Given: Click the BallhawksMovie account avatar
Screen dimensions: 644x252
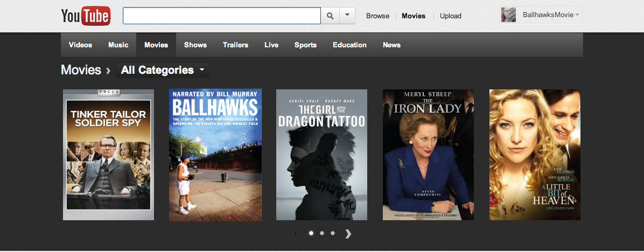Looking at the screenshot, I should tap(508, 15).
